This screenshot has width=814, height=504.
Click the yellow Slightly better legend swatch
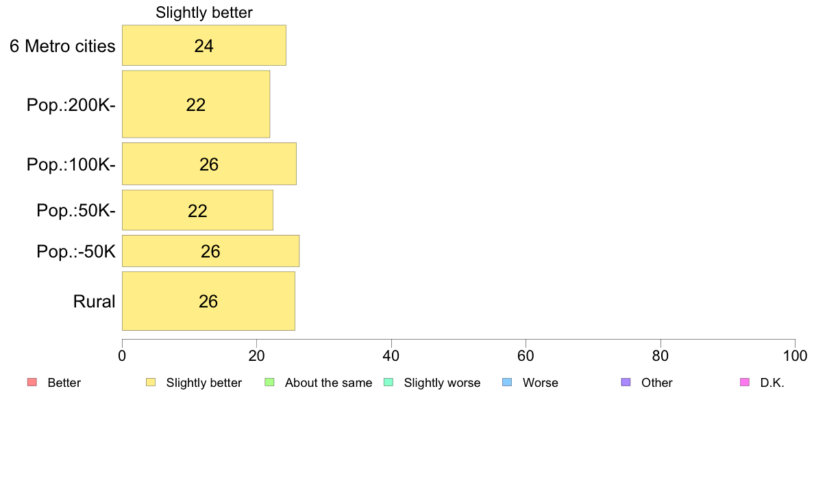(151, 383)
